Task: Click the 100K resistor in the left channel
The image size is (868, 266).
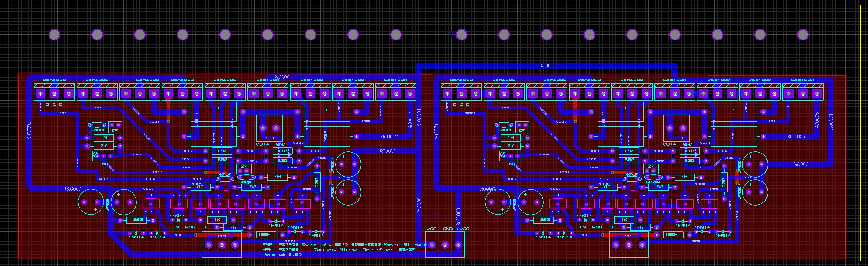Action: pyautogui.click(x=264, y=235)
